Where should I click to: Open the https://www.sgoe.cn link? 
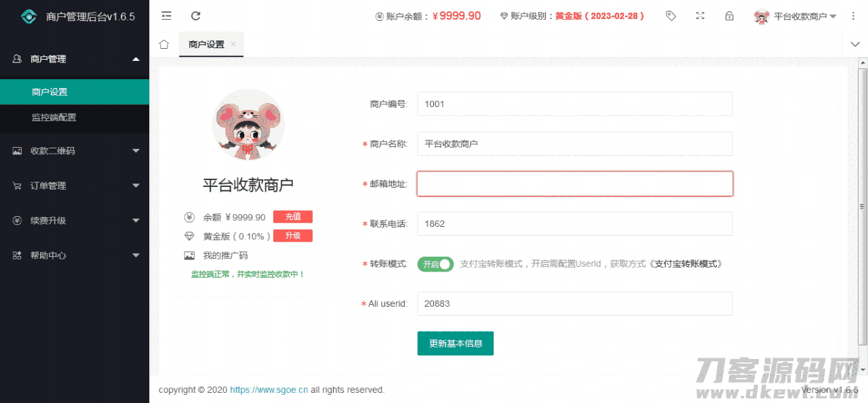pos(269,389)
